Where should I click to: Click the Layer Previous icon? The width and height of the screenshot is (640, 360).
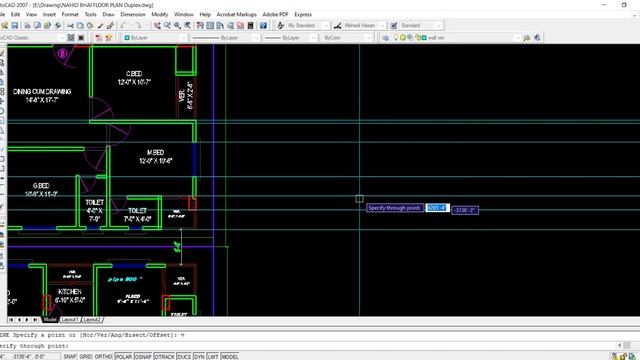click(x=537, y=38)
